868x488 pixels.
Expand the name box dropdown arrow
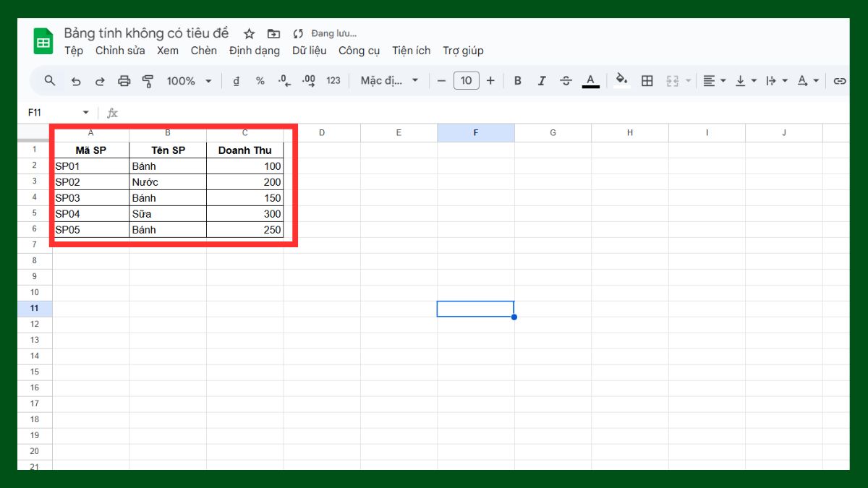click(x=86, y=113)
